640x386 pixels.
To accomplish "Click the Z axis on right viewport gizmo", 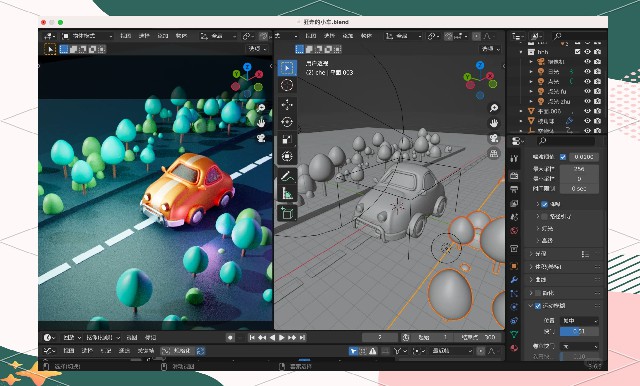I will [480, 65].
